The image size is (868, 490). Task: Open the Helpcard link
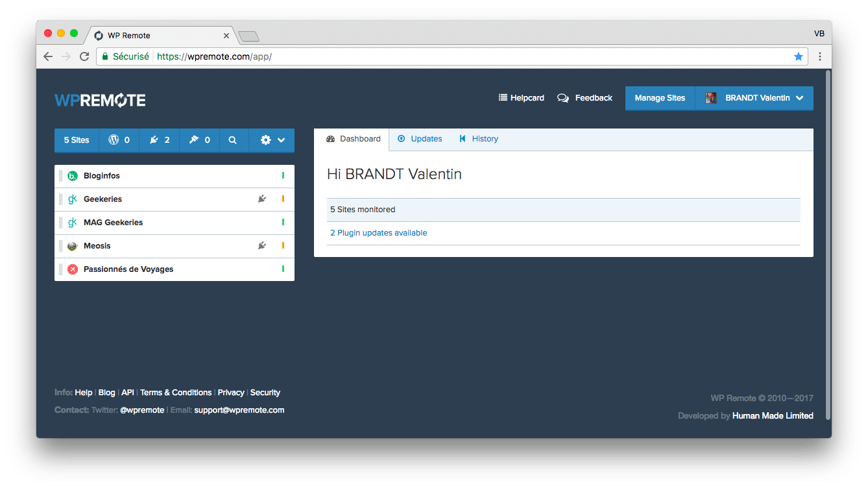pos(522,98)
